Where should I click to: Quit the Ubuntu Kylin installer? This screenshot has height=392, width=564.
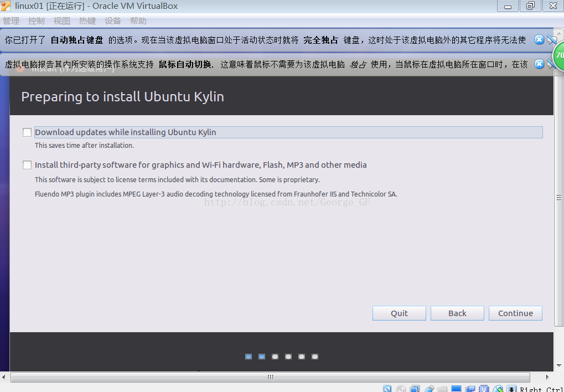[399, 313]
